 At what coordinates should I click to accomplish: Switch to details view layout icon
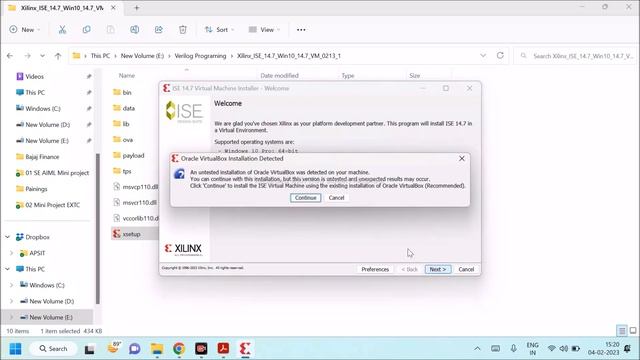pos(622,331)
